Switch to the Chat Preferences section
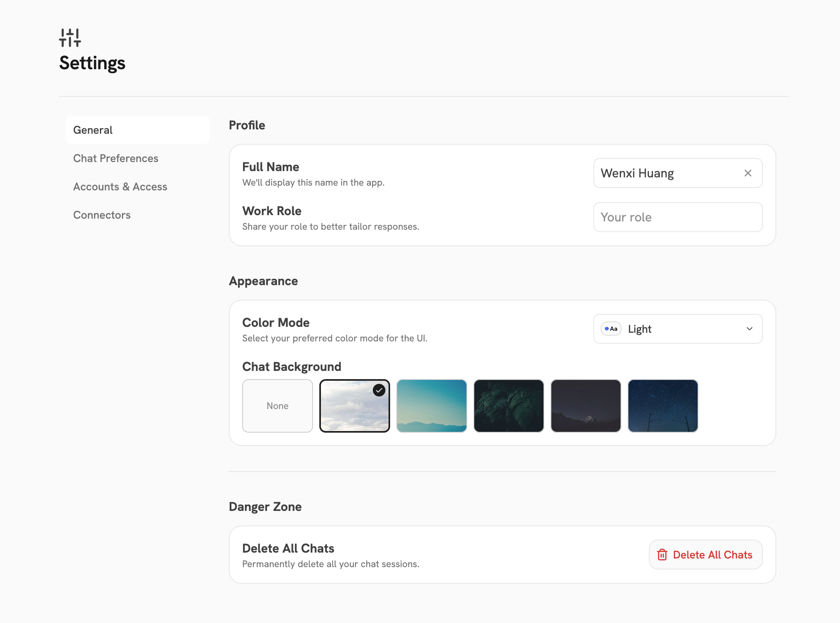This screenshot has height=623, width=840. coord(116,158)
